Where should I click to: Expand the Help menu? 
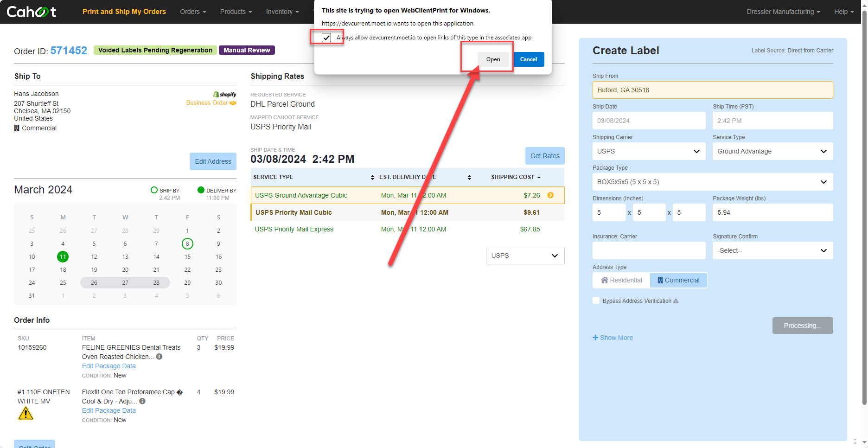point(843,12)
